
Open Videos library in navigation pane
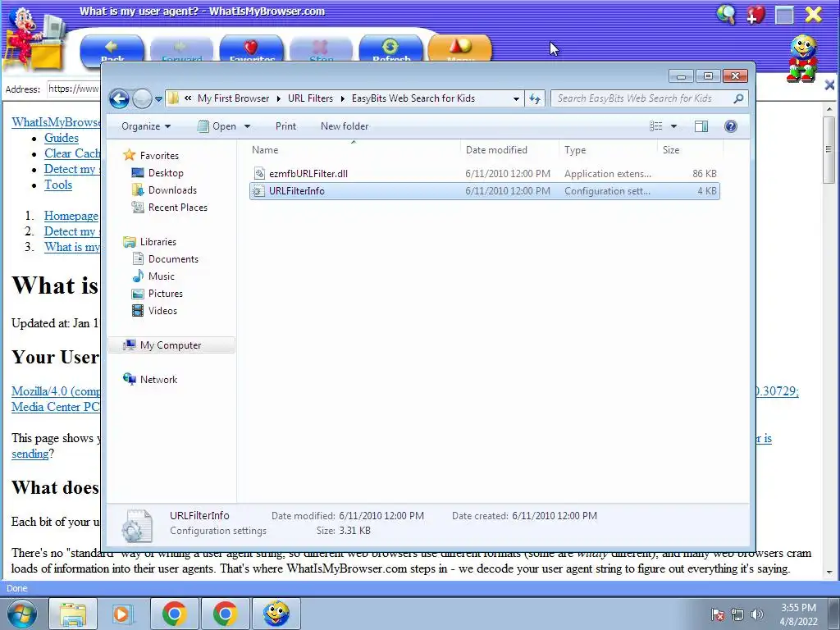[x=162, y=311]
